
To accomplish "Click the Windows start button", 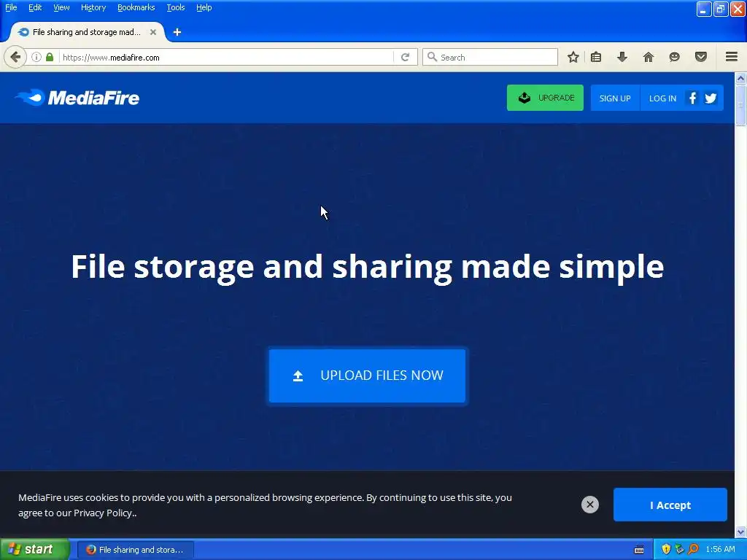I will tap(35, 549).
